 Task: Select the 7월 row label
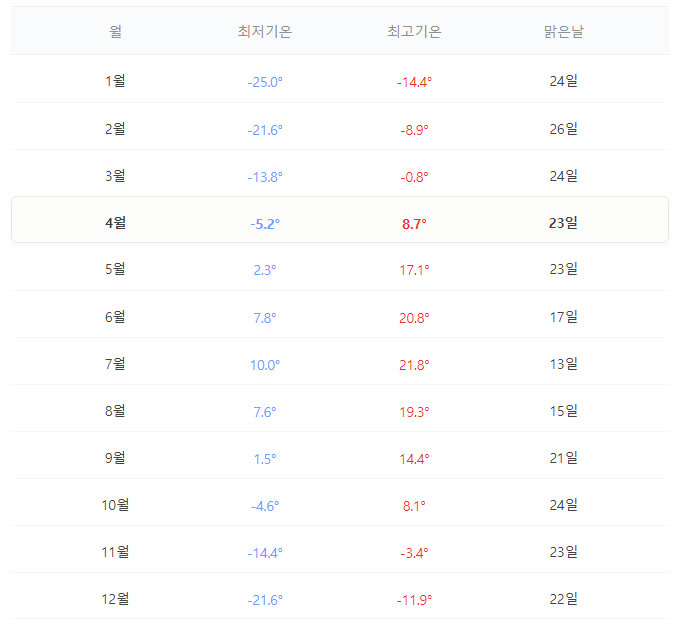coord(115,364)
